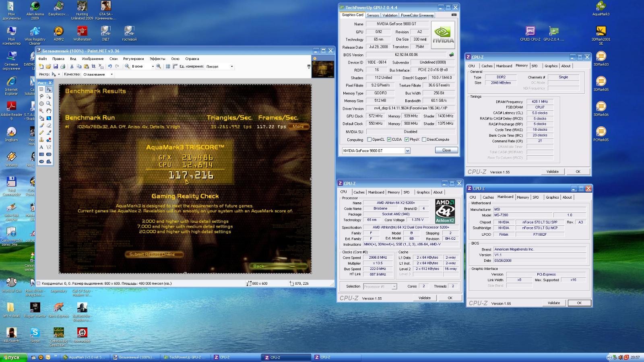Screen dimensions: 644x362
Task: Select the Paint Bucket tool
Action: [41, 118]
